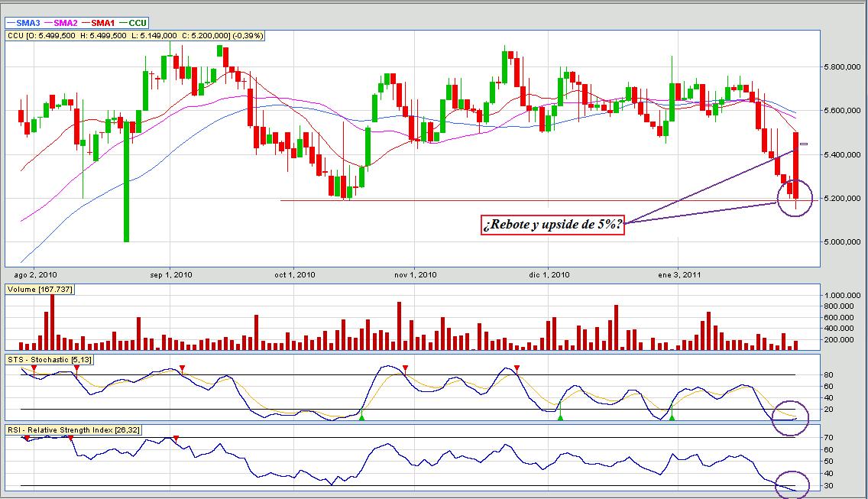Click the red stochastic sell marker in late November
Screen dimensions: 868x499
click(517, 368)
